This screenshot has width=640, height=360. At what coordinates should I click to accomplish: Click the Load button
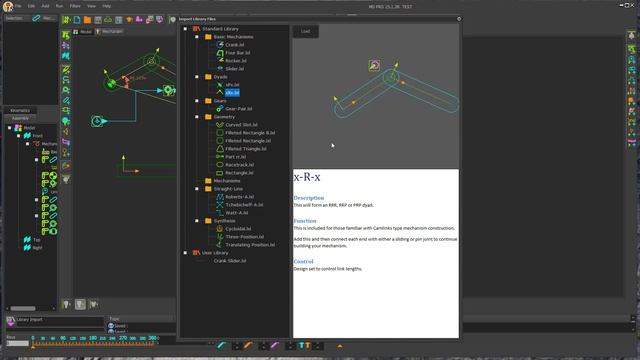click(305, 31)
